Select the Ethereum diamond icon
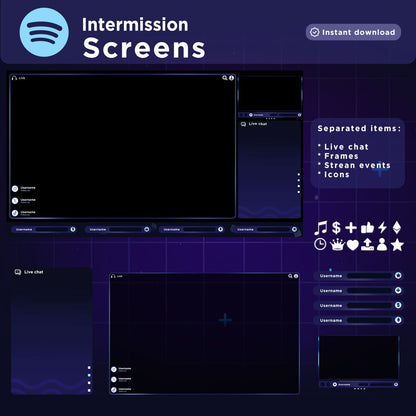 pyautogui.click(x=397, y=228)
